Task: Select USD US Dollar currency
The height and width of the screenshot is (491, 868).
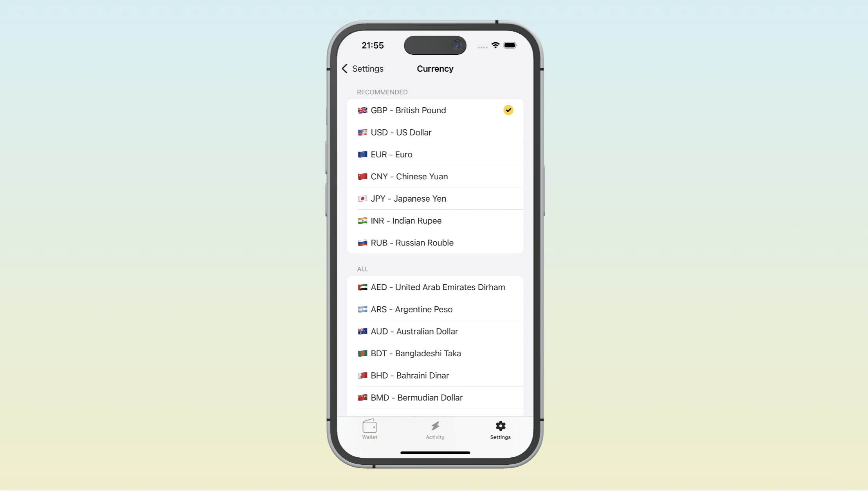Action: click(x=435, y=132)
